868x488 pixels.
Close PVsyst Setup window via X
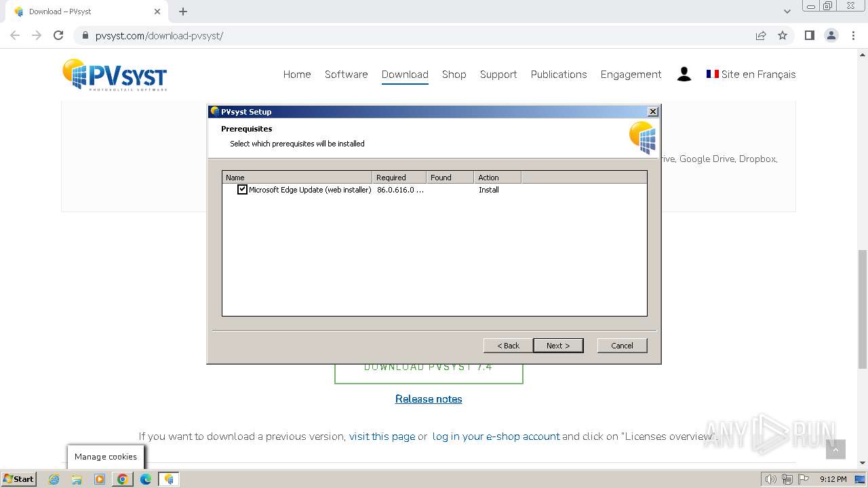(x=652, y=112)
